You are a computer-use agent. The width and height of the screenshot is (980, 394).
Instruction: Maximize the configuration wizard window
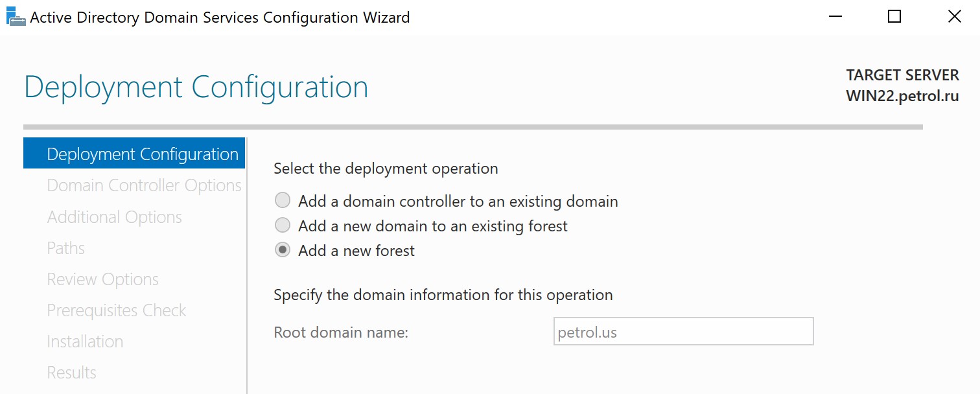click(894, 17)
